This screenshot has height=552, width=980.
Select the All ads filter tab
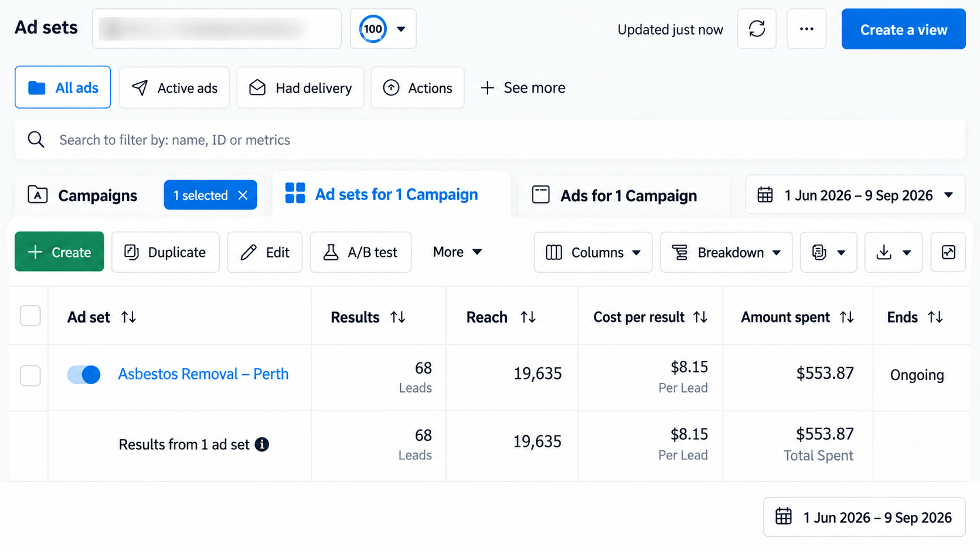point(63,87)
